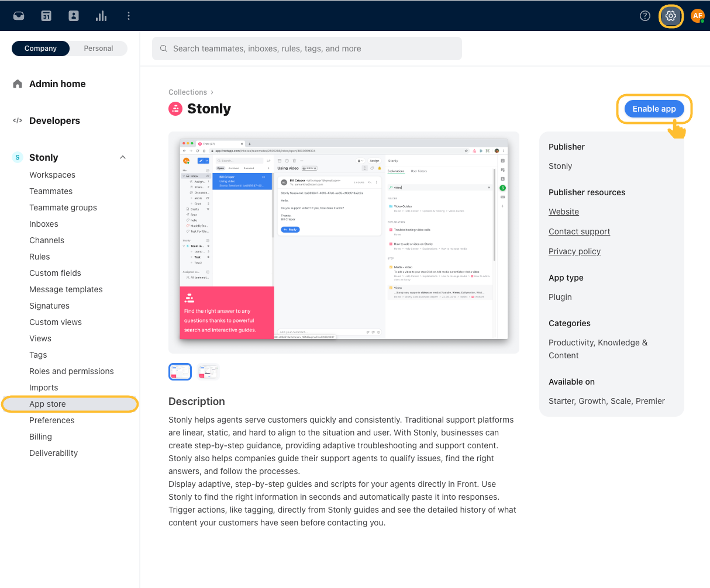
Task: Click the Enable app button
Action: [654, 109]
